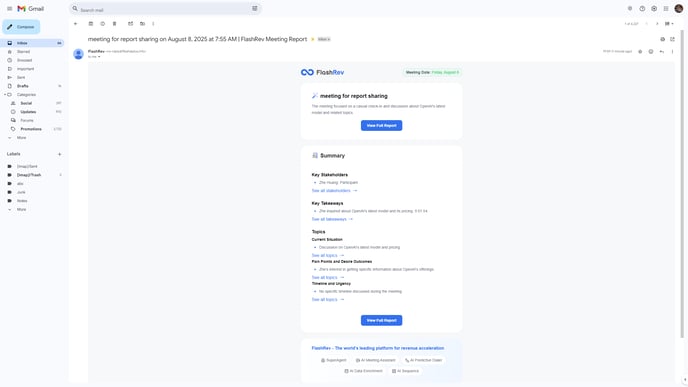Image resolution: width=688 pixels, height=387 pixels.
Task: Click the status indicator icon left of help
Action: pyautogui.click(x=630, y=9)
